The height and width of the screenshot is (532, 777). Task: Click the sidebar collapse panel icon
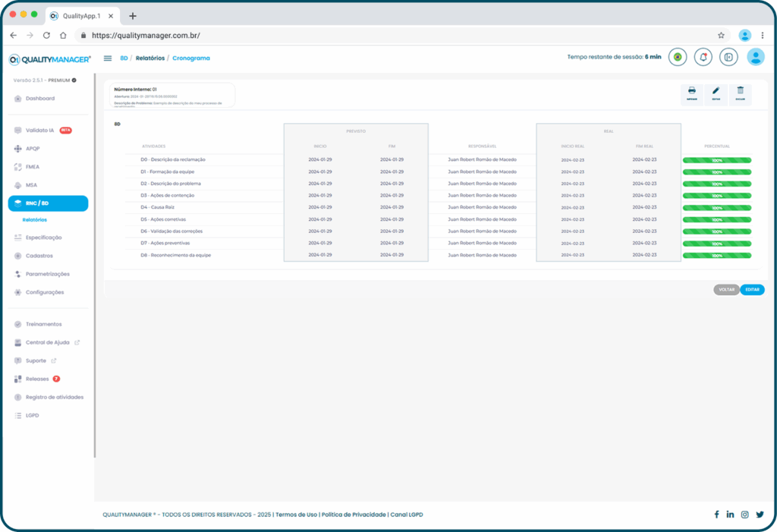coord(728,57)
